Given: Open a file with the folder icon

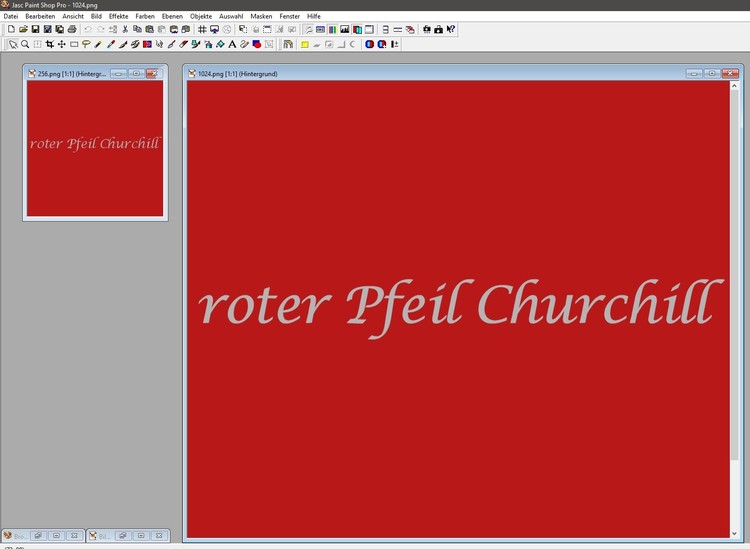Looking at the screenshot, I should pos(23,30).
